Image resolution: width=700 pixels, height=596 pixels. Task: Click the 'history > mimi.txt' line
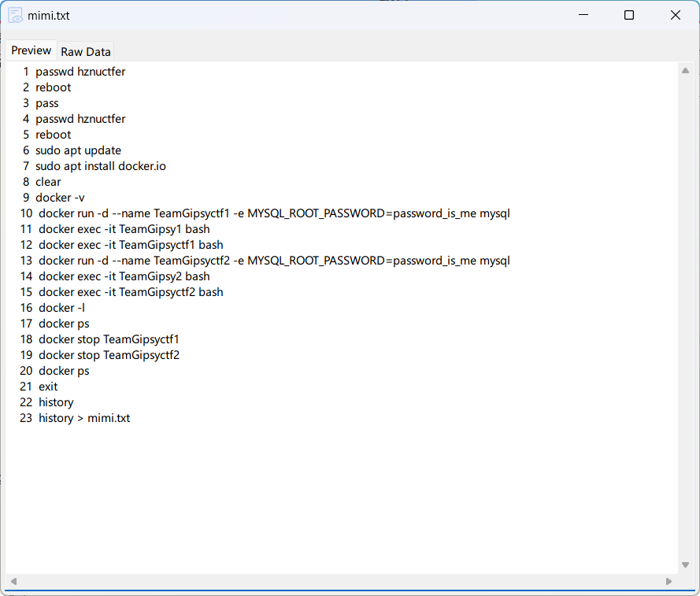pos(84,418)
